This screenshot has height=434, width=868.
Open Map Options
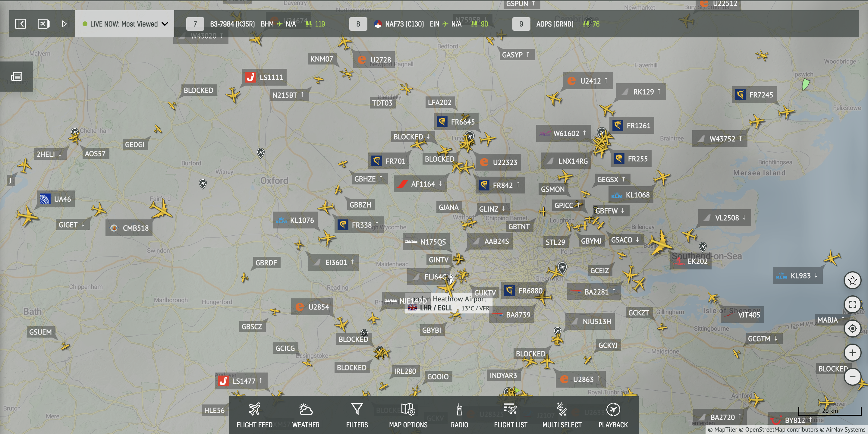click(x=408, y=415)
